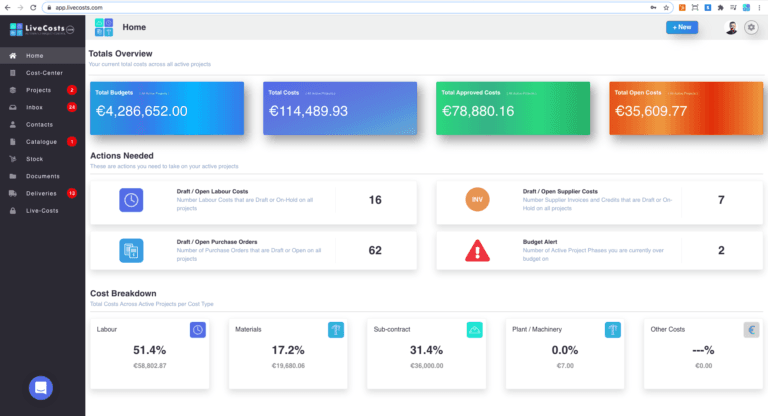
Task: Navigate to Deliveries in sidebar
Action: coord(42,193)
